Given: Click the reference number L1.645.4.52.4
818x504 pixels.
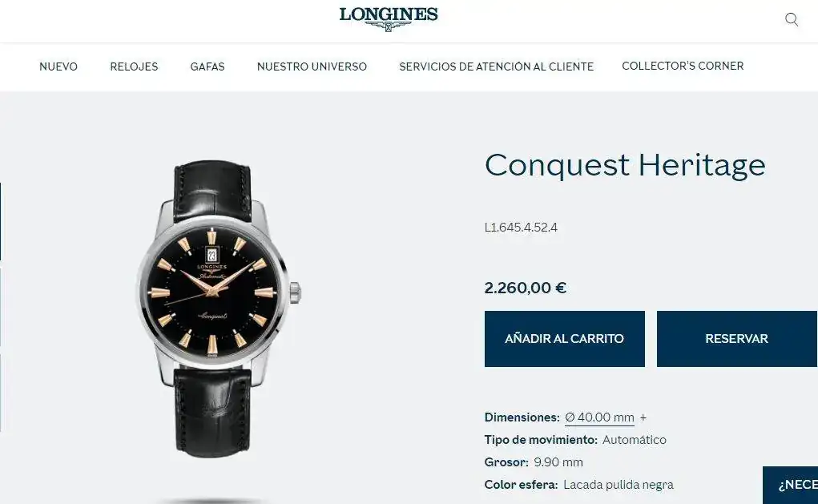Looking at the screenshot, I should [x=521, y=228].
